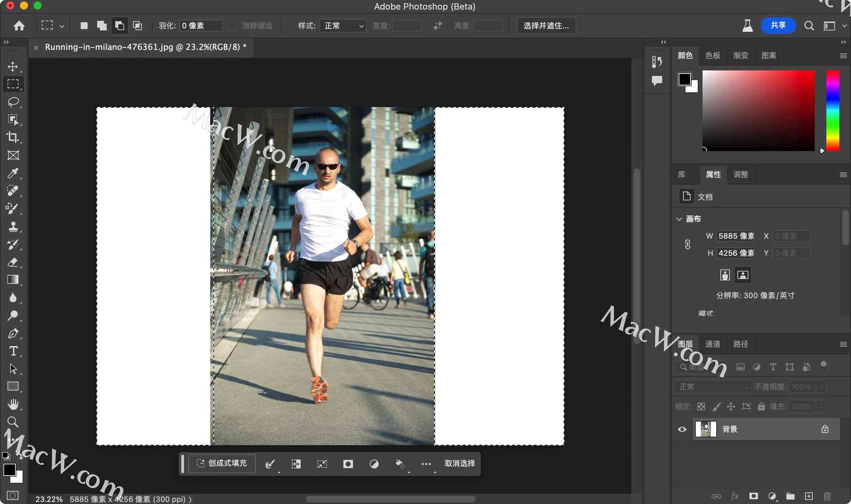
Task: Select the Rectangle shape tool
Action: tap(13, 387)
